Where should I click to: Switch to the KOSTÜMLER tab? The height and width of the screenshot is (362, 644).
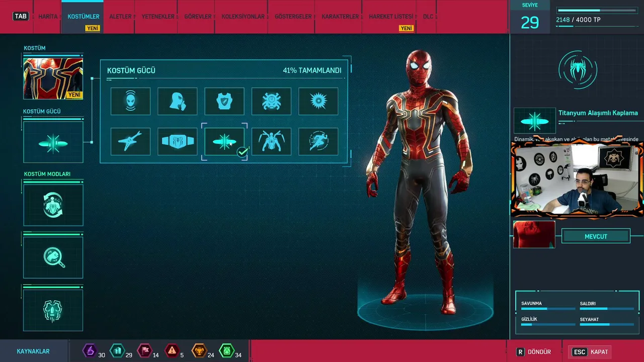point(84,17)
